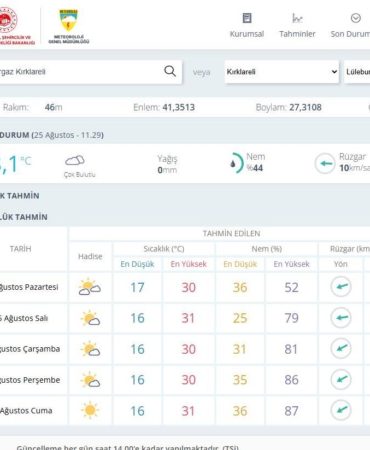
Task: Open Tahminler menu label
Action: (297, 34)
